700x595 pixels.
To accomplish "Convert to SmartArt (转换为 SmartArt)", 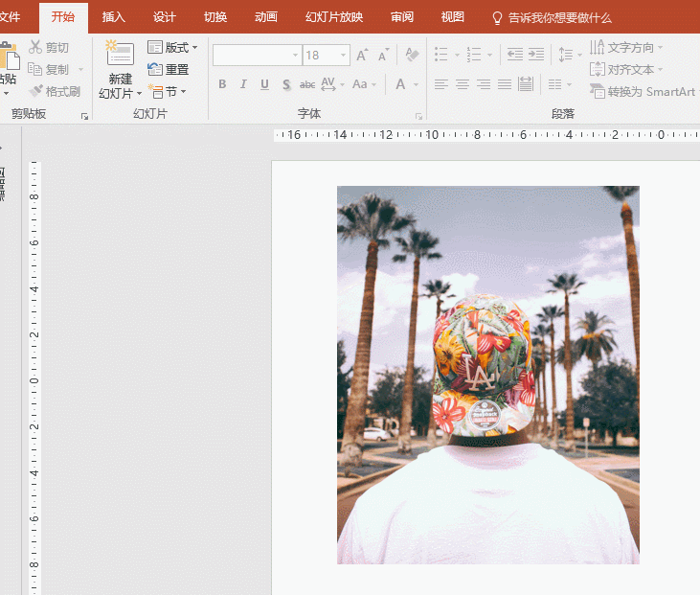I will [x=643, y=92].
